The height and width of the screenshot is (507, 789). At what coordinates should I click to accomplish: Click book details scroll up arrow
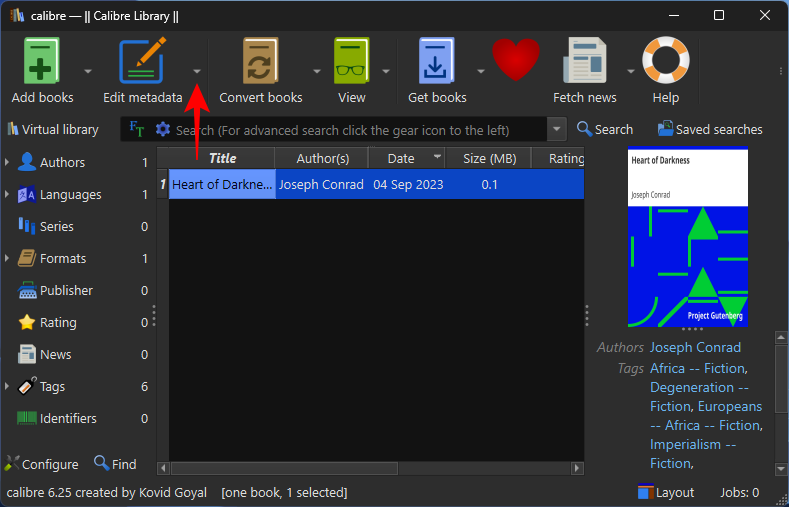tap(781, 337)
